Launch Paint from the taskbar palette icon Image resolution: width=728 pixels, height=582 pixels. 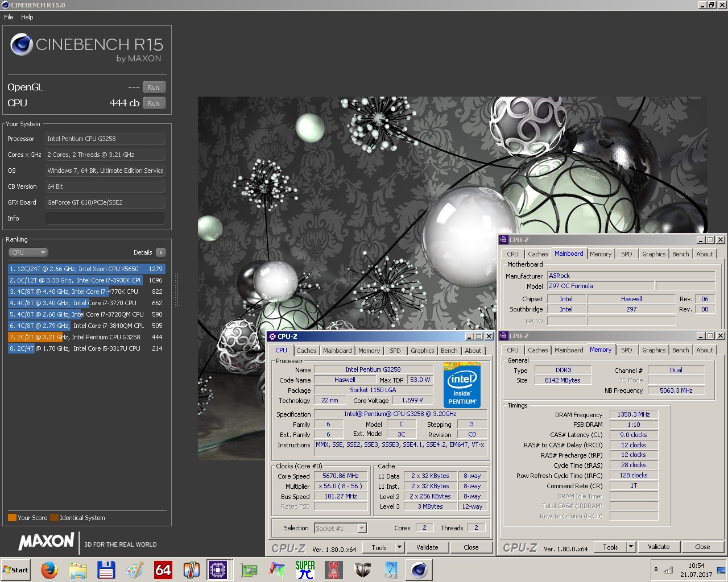pos(135,569)
